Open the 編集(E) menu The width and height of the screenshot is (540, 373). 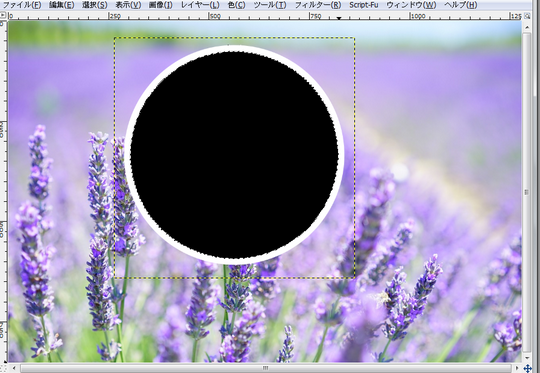pyautogui.click(x=61, y=5)
